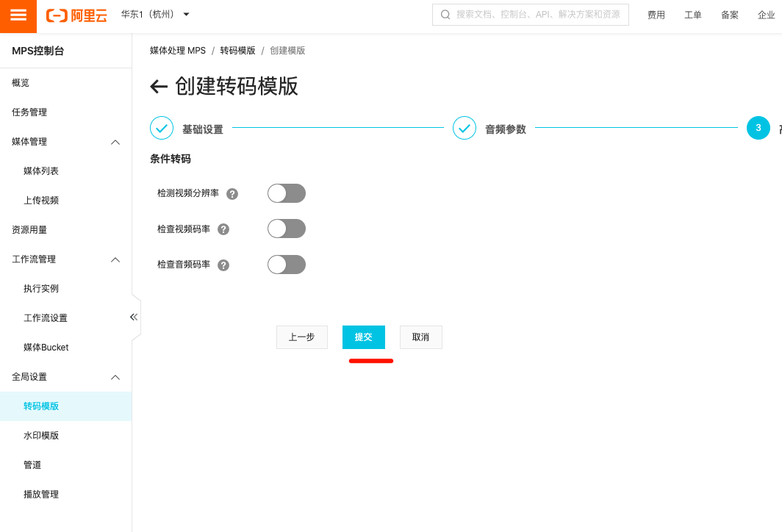Collapse the sidebar with double-chevron handle

[134, 317]
